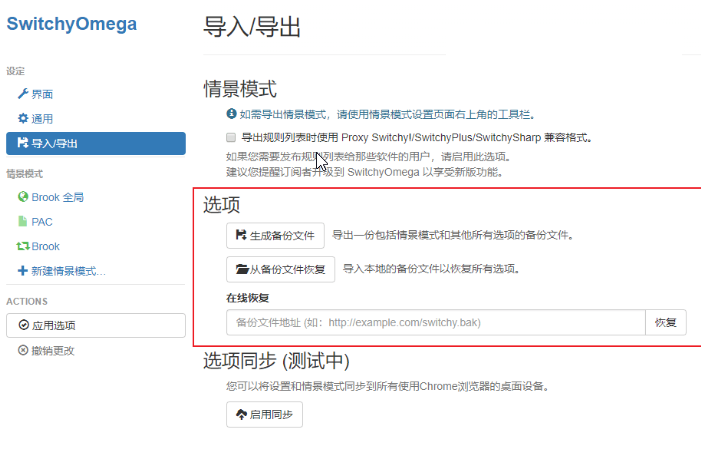Viewport: 701px width, 453px height.
Task: Click the blue info icon in 情景模式
Action: click(231, 114)
